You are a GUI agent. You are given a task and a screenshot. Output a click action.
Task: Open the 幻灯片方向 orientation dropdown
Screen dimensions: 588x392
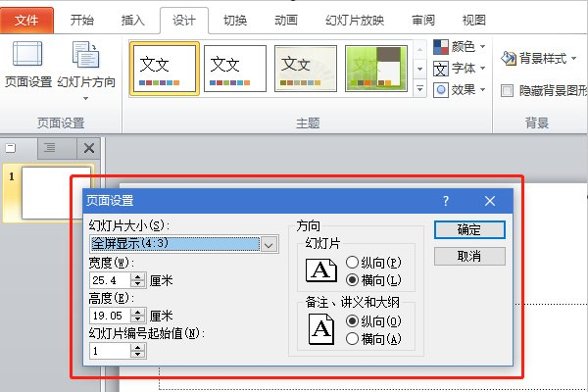86,71
